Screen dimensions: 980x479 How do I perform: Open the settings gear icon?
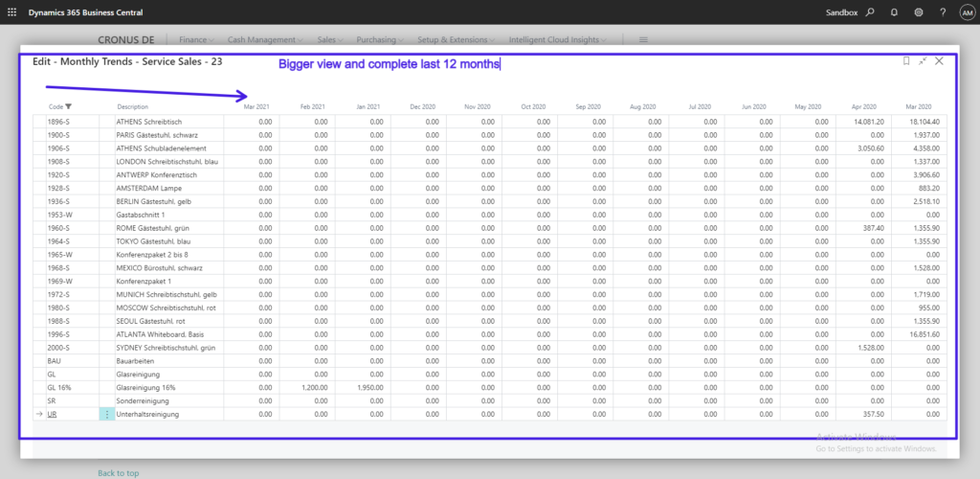pyautogui.click(x=919, y=12)
